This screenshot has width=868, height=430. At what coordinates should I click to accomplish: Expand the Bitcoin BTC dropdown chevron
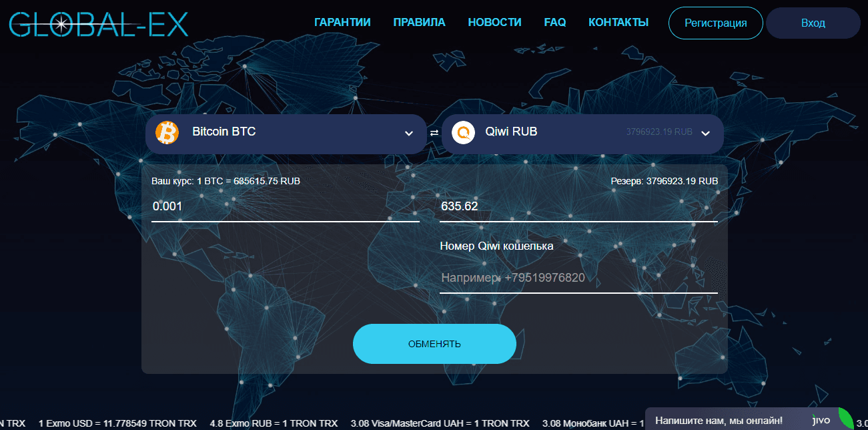tap(409, 134)
